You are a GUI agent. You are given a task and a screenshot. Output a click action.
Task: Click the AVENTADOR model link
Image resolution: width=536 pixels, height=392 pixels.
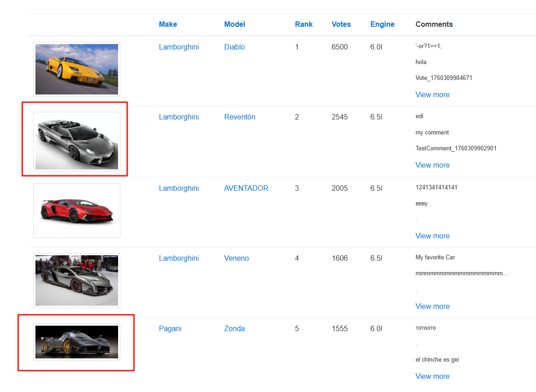[246, 189]
